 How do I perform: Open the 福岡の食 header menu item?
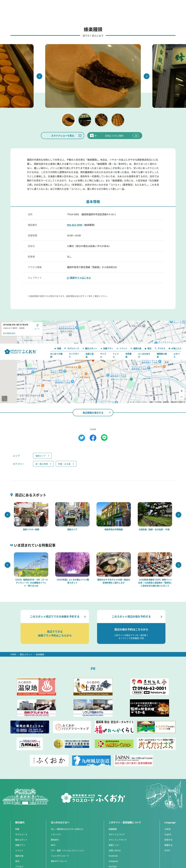point(136,348)
